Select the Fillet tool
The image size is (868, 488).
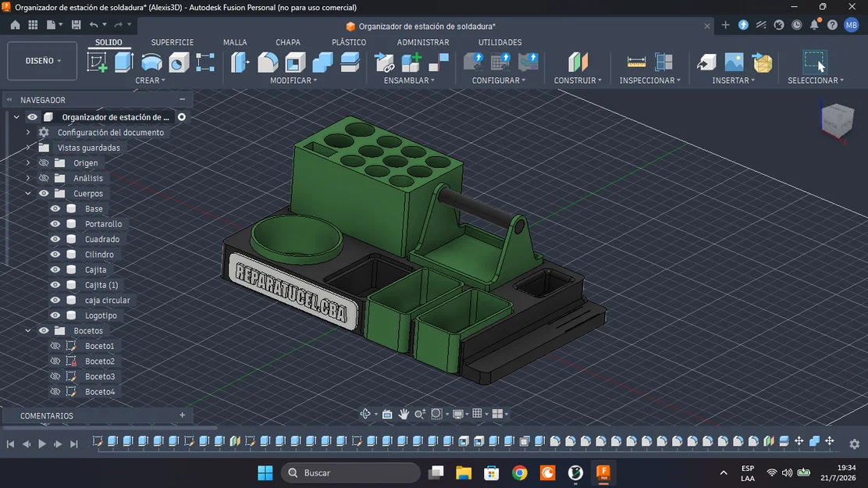[x=268, y=62]
